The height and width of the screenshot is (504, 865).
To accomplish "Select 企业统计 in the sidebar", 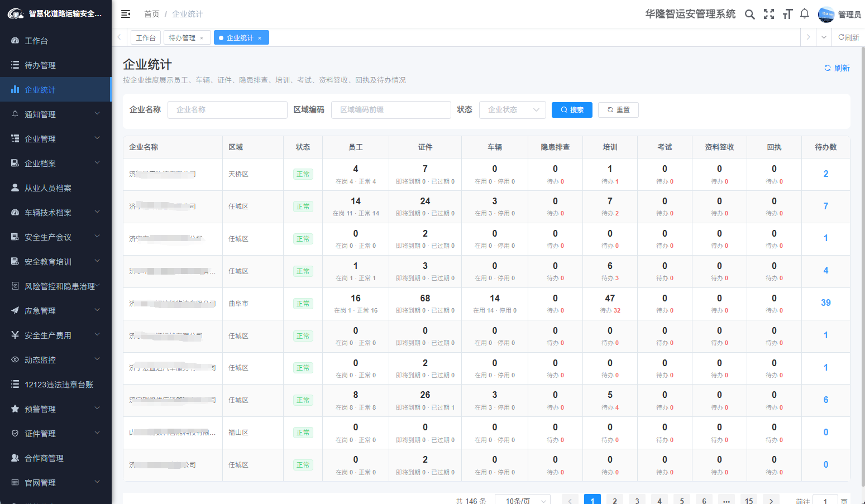I will click(x=56, y=90).
